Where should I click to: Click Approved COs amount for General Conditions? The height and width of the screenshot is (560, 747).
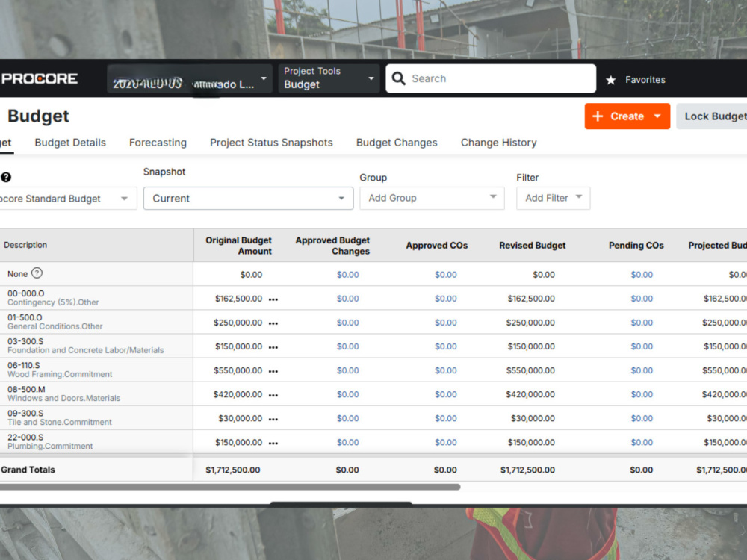(x=445, y=323)
